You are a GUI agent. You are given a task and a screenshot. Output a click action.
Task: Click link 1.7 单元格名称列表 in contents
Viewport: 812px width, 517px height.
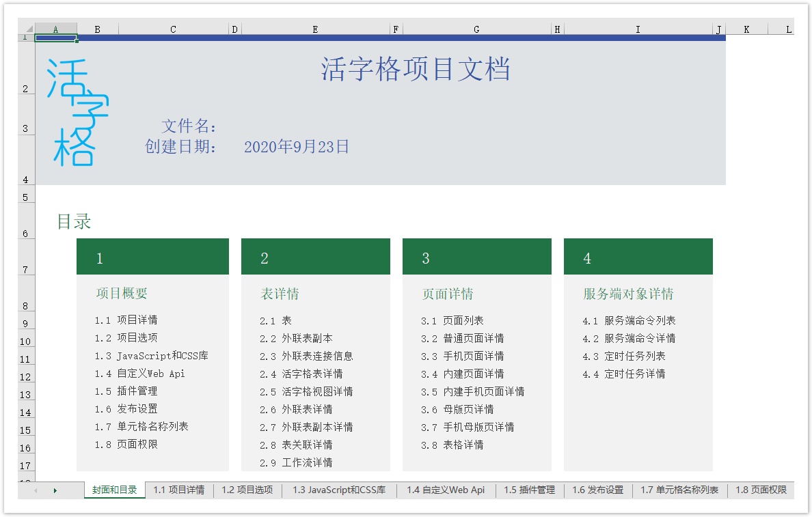(141, 426)
